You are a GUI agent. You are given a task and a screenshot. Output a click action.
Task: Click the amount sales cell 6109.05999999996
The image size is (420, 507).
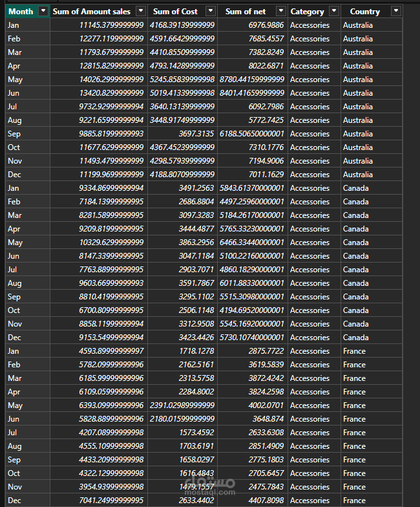pos(99,392)
